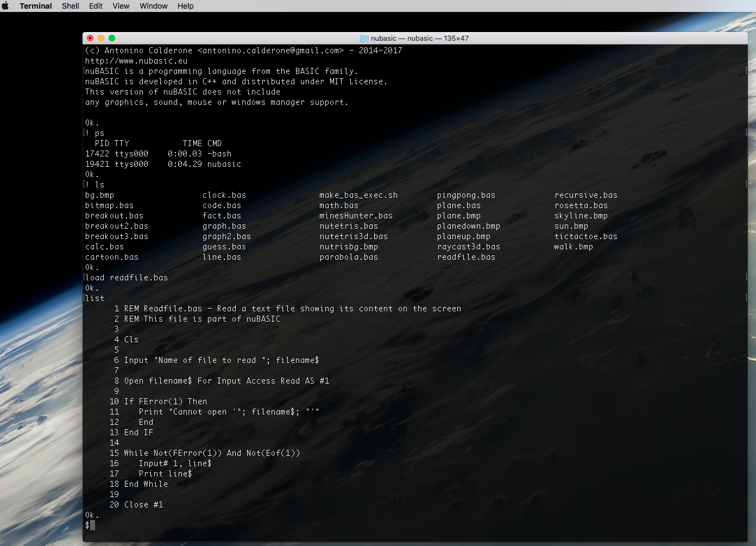Click file name pingpong.bas
Viewport: 756px width, 546px height.
467,195
